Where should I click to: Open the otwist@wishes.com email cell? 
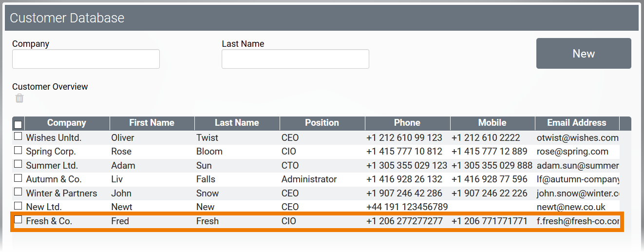click(577, 138)
